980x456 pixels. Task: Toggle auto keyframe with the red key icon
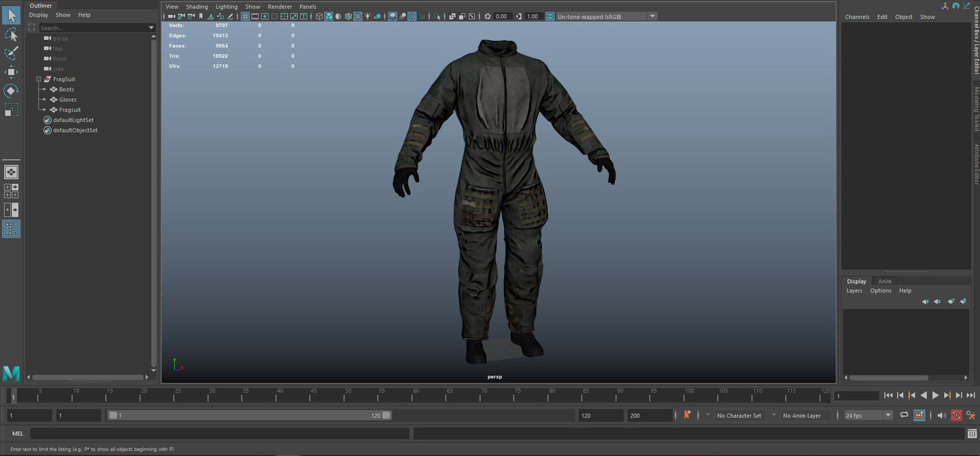click(956, 415)
